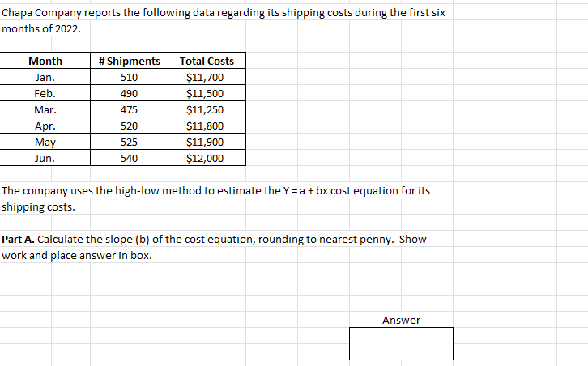Click the Answer label above the box
The width and height of the screenshot is (588, 366).
pyautogui.click(x=401, y=320)
